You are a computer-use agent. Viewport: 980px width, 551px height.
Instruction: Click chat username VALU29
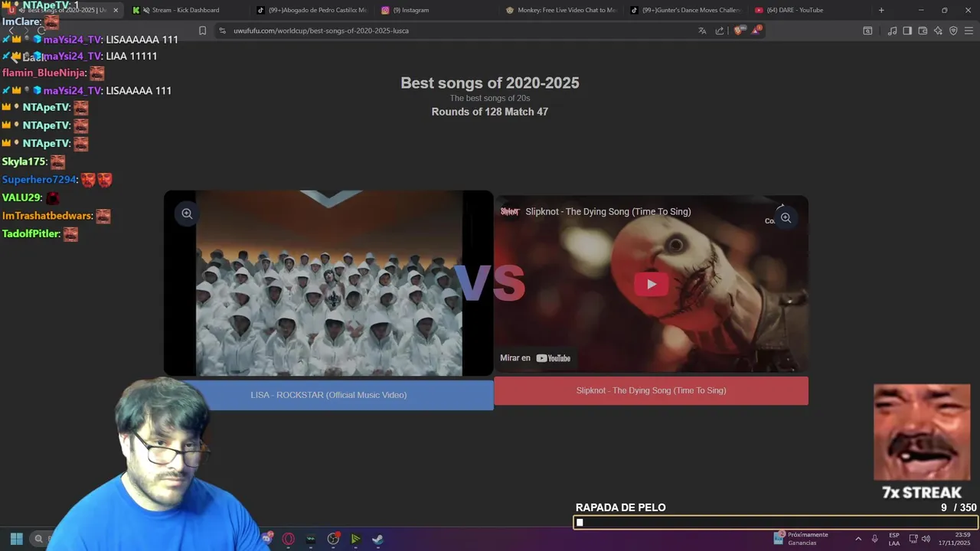tap(22, 197)
